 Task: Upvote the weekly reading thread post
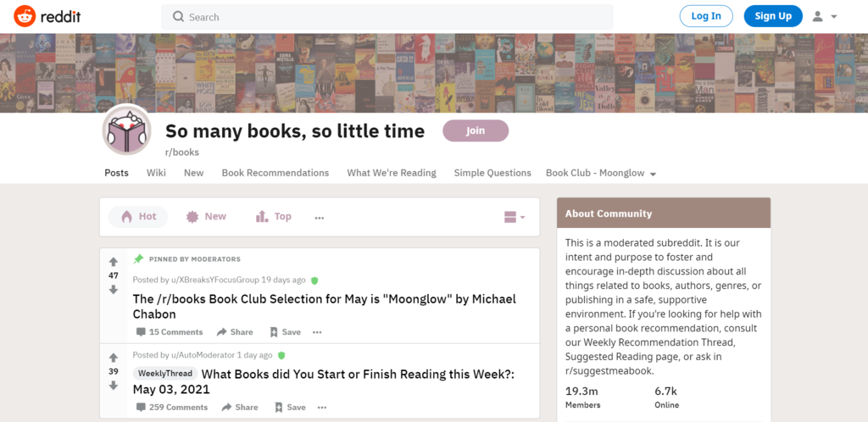point(114,358)
